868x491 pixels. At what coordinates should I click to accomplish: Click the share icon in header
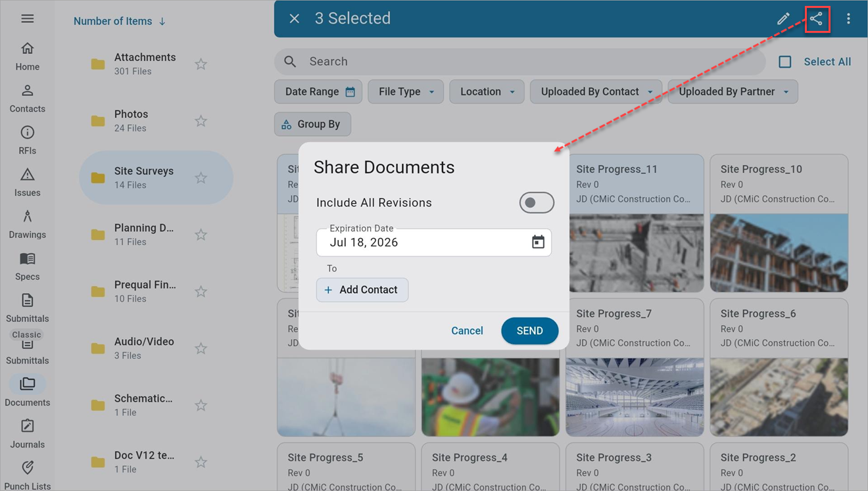point(816,18)
